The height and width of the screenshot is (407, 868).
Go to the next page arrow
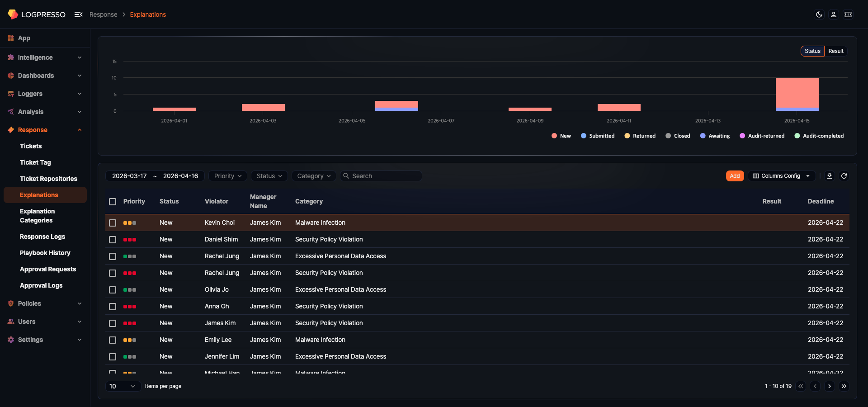pyautogui.click(x=829, y=386)
